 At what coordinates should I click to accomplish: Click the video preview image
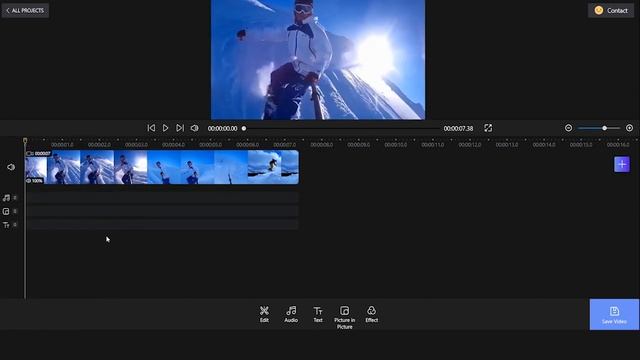[x=318, y=60]
